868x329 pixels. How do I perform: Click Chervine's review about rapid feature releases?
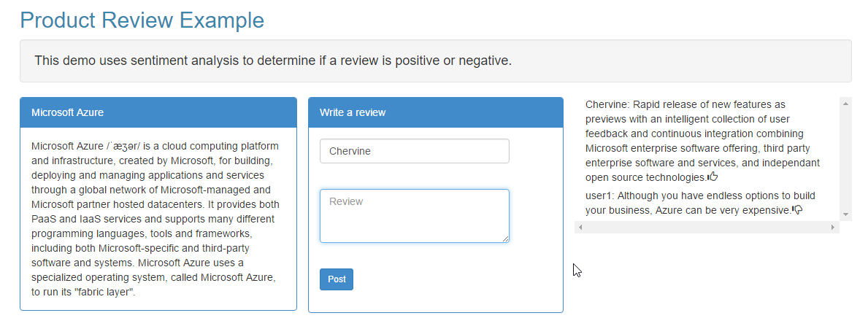703,141
